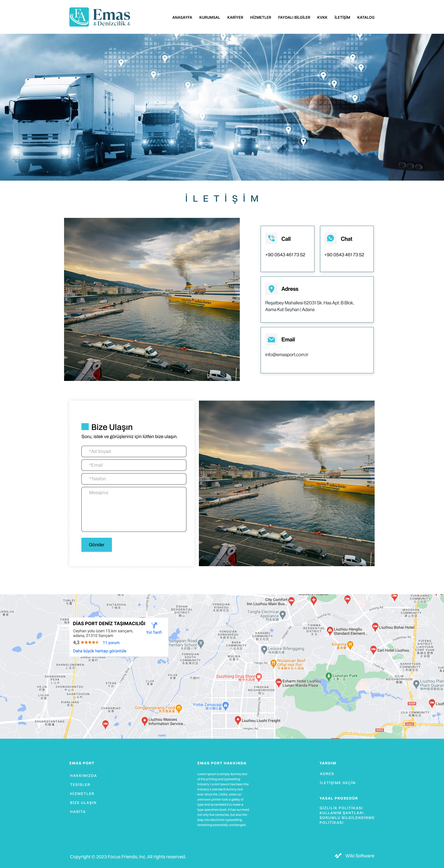Go to the KATALOG menu
Viewport: 444px width, 868px height.
tap(366, 18)
